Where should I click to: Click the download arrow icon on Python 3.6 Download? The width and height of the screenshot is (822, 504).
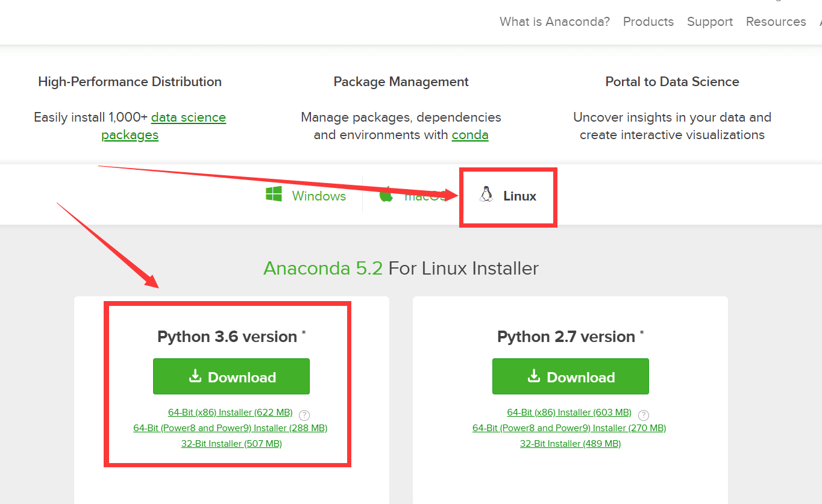[x=194, y=376]
